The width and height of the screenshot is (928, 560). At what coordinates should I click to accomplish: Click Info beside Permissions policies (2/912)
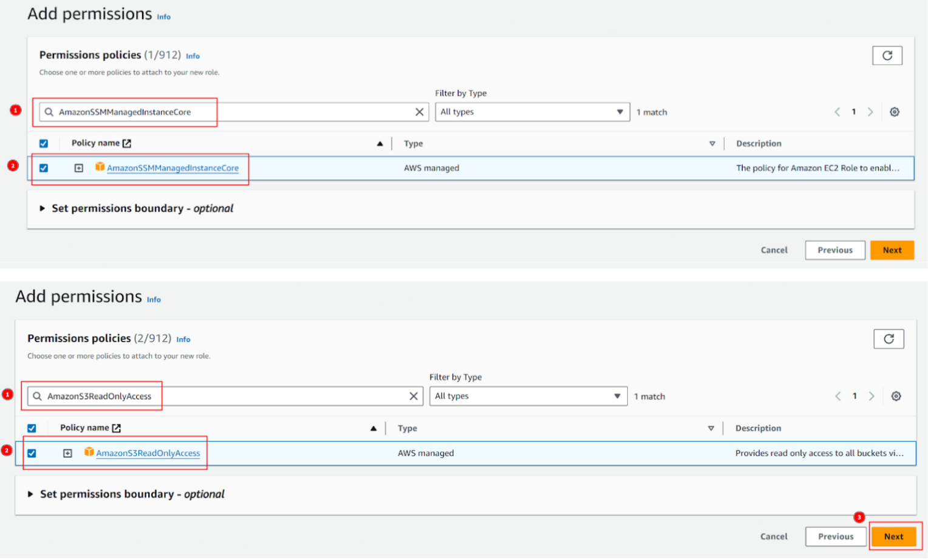pos(183,340)
